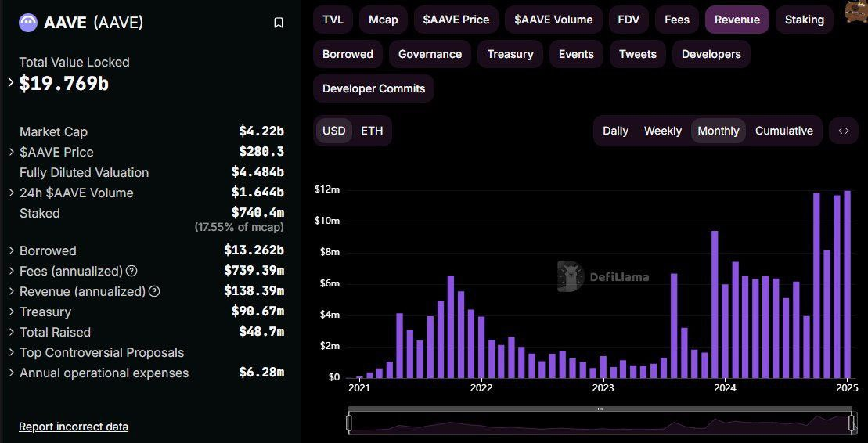
Task: Expand Annual operational expenses row
Action: [12, 373]
